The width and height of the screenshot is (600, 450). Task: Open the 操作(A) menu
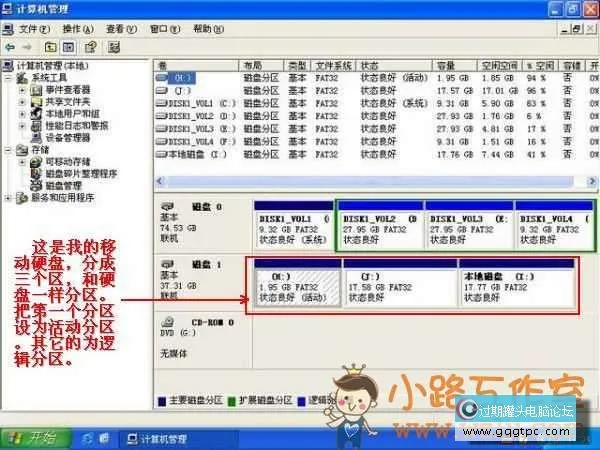tap(78, 29)
